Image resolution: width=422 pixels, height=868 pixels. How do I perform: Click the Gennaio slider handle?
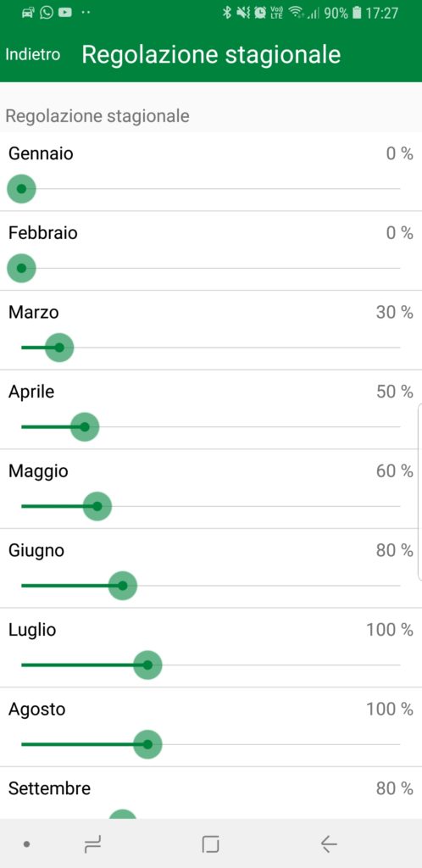pos(21,189)
